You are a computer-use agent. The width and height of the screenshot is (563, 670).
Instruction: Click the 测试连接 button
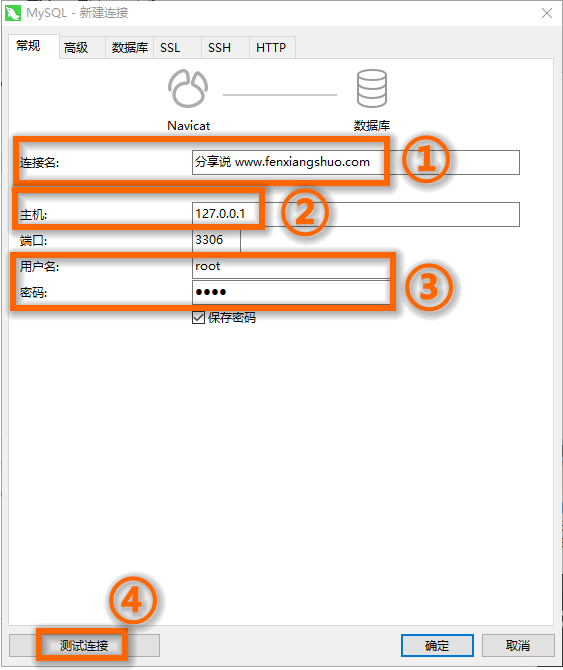(x=84, y=645)
